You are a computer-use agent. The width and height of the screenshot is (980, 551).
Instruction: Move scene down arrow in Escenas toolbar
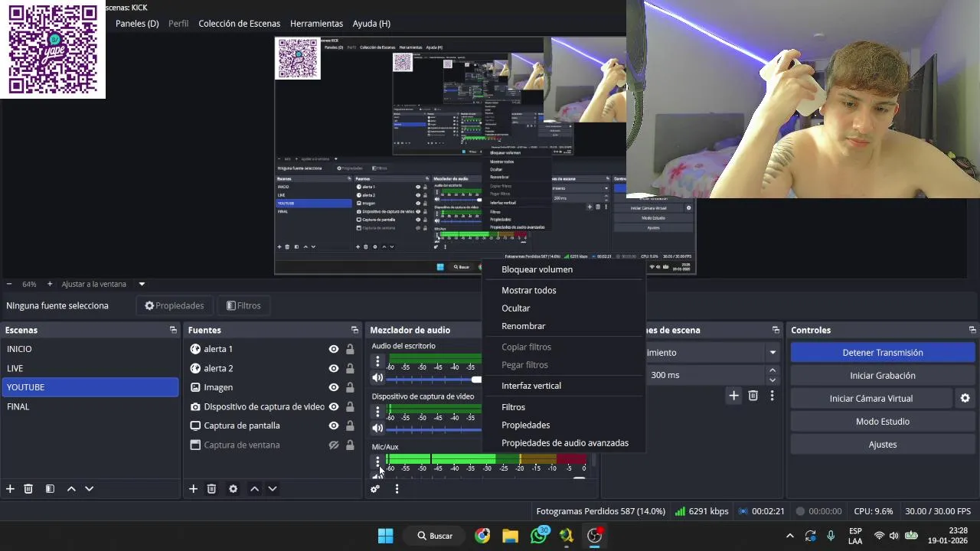pos(89,489)
